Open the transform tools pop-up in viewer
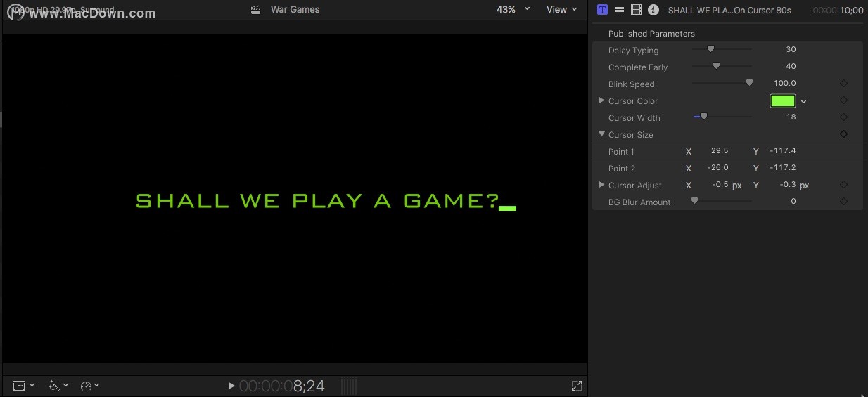This screenshot has width=868, height=397. tap(24, 386)
